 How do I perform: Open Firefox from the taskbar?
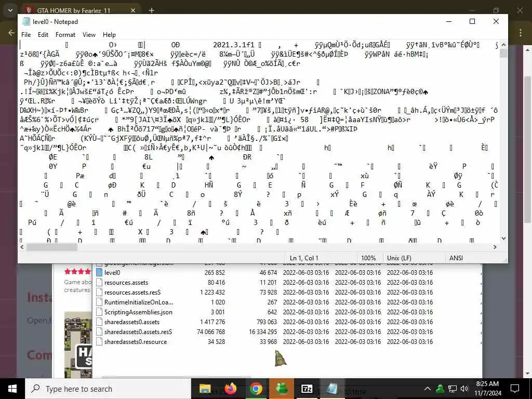(230, 389)
